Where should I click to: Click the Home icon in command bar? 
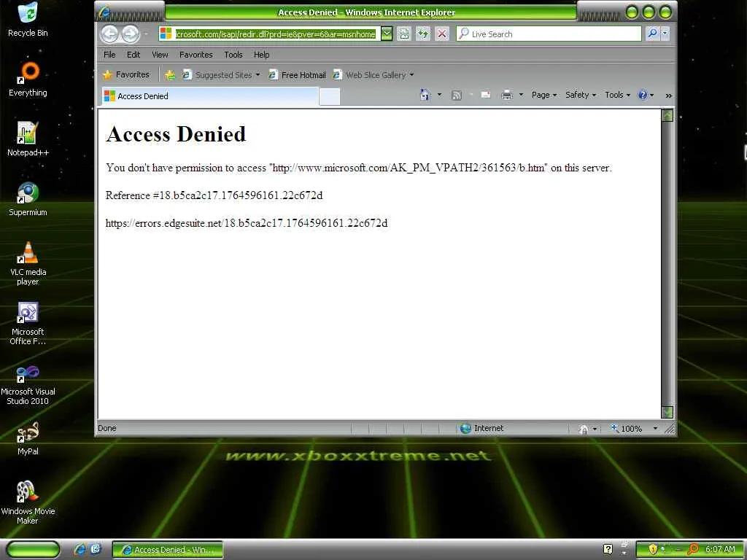point(425,95)
